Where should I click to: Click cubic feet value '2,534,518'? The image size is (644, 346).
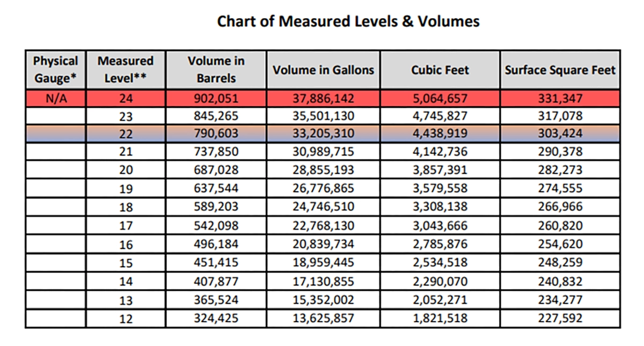(440, 263)
